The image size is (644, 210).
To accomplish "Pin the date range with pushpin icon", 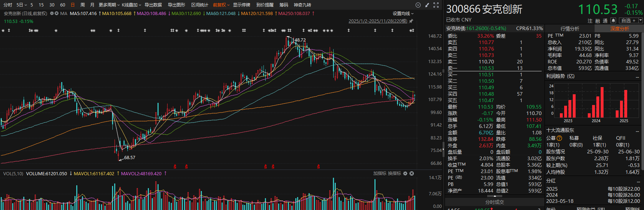I will tap(411, 21).
